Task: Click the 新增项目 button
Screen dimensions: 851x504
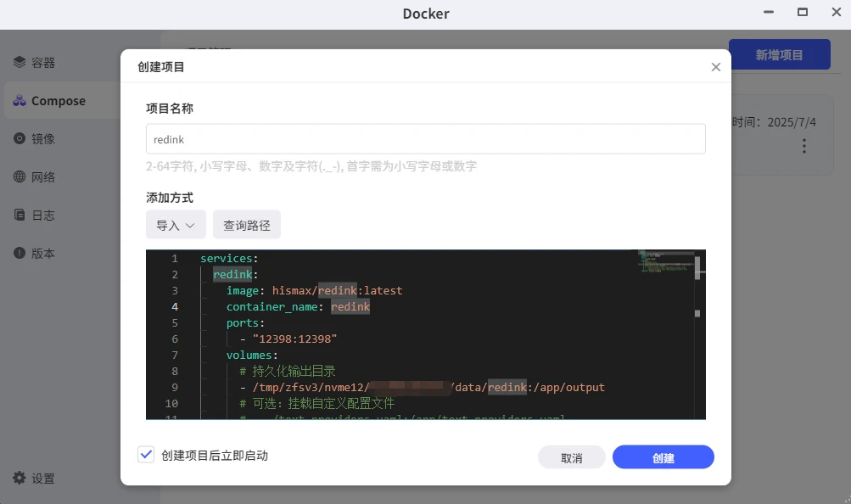Action: 779,55
